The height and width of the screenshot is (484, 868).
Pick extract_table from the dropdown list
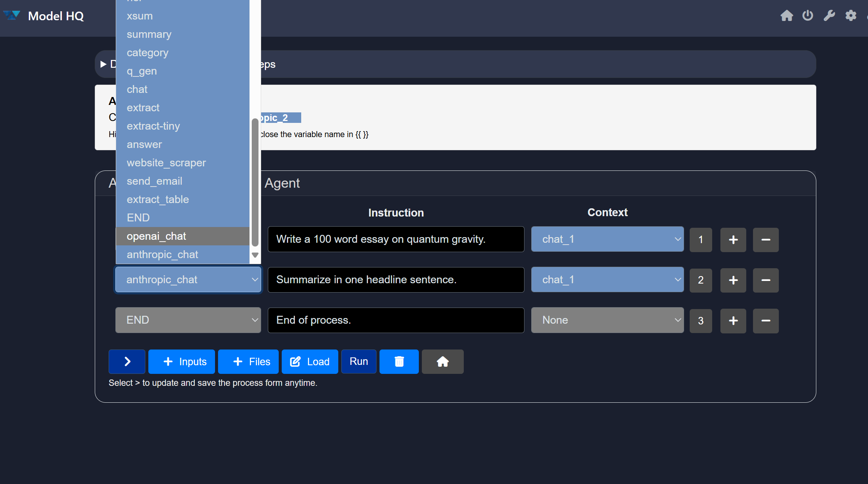158,199
